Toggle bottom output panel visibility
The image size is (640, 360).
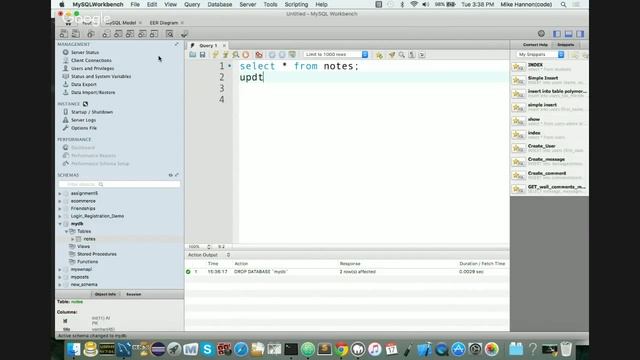coord(569,34)
